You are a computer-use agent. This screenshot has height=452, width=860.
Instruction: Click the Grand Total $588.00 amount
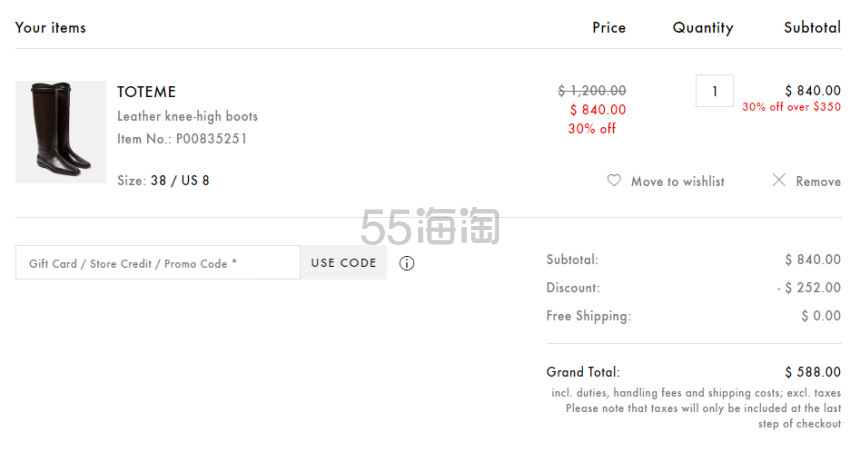pyautogui.click(x=812, y=372)
